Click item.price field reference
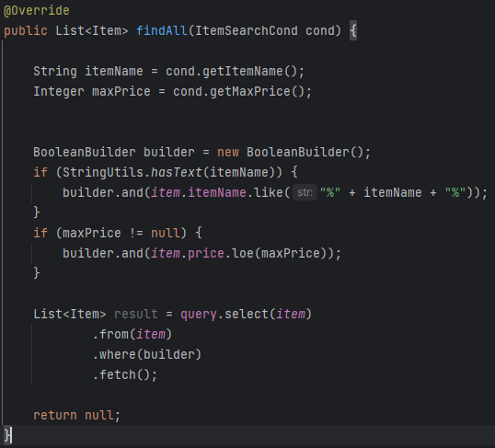Viewport: 495px width, 448px height. (188, 253)
